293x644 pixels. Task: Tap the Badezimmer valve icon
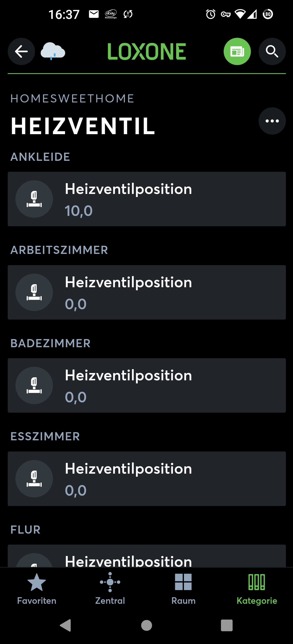[x=34, y=385]
